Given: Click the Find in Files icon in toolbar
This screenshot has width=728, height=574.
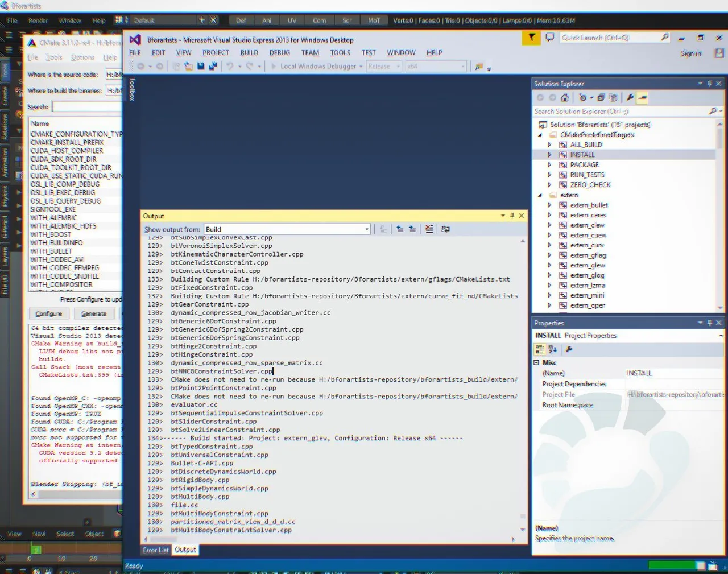Looking at the screenshot, I should click(x=479, y=66).
